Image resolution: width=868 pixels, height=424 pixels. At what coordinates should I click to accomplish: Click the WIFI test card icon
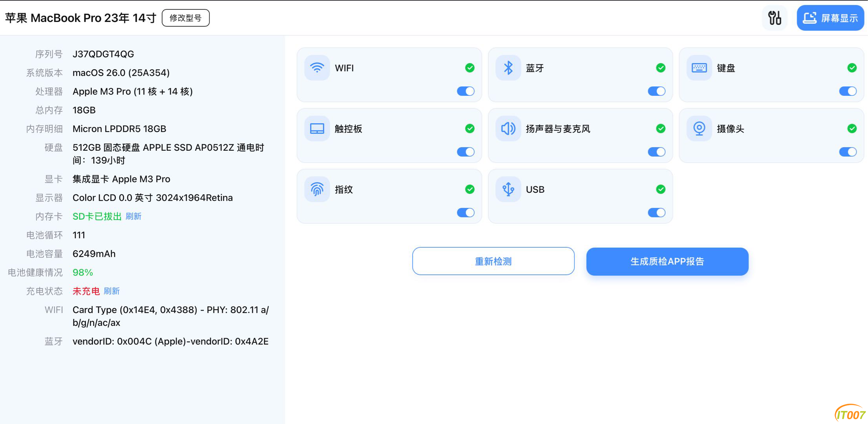pos(317,68)
